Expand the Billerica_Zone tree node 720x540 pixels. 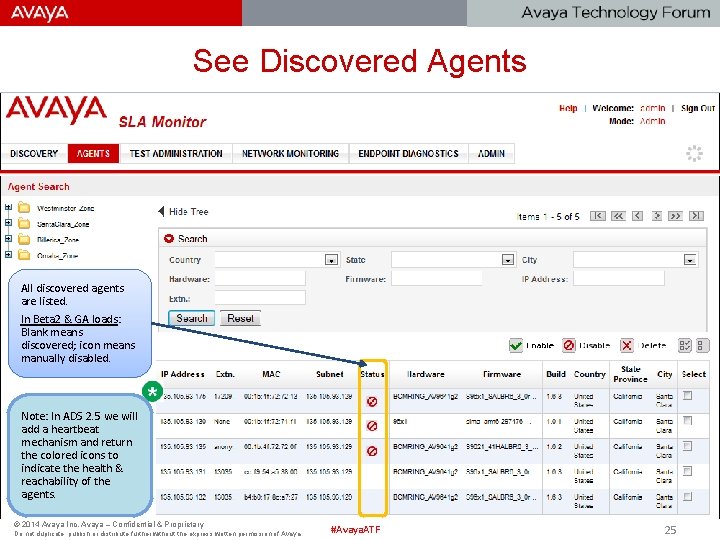[x=8, y=239]
